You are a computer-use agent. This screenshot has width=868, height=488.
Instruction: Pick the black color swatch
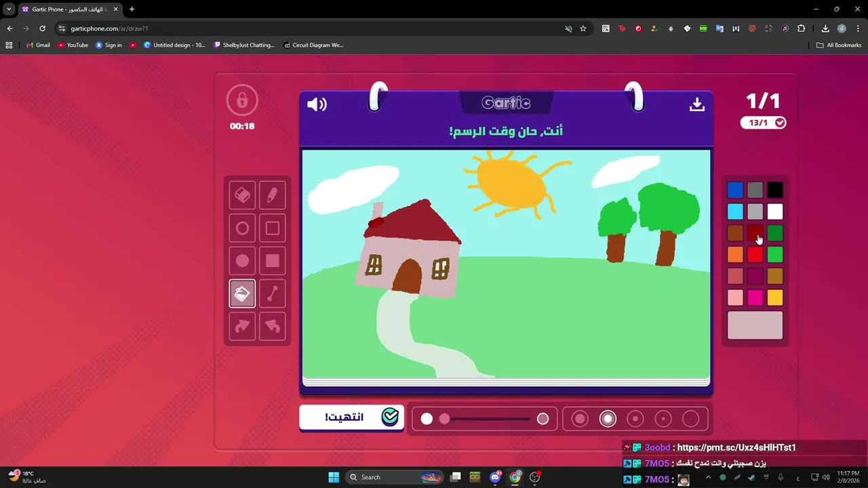775,190
